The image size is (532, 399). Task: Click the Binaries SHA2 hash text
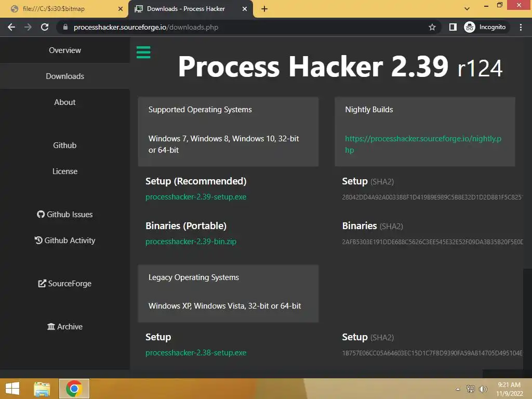[432, 242]
